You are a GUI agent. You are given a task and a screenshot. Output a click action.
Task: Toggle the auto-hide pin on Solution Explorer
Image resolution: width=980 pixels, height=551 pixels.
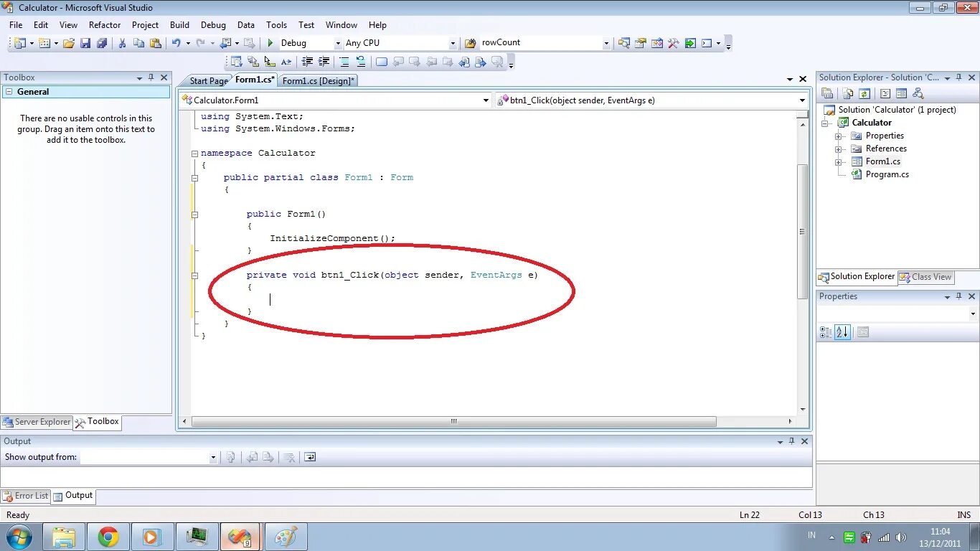tap(958, 77)
